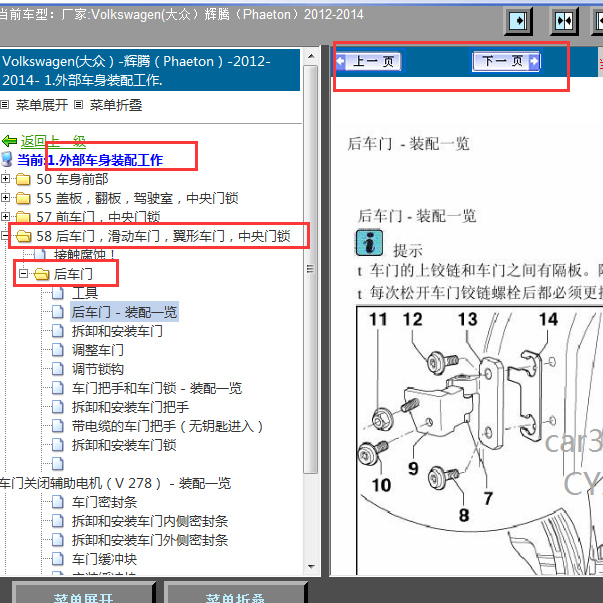The height and width of the screenshot is (603, 603).
Task: Open 车门关闭辅助电机（V 278）装配一览
Action: coord(115,483)
